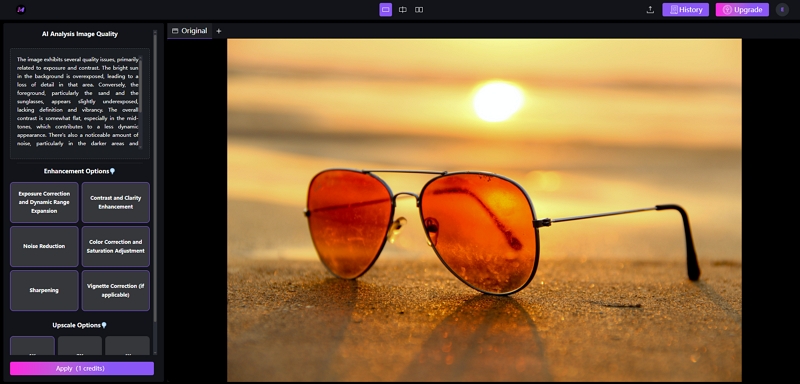The width and height of the screenshot is (800, 384).
Task: Click the export upload icon
Action: pyautogui.click(x=650, y=10)
